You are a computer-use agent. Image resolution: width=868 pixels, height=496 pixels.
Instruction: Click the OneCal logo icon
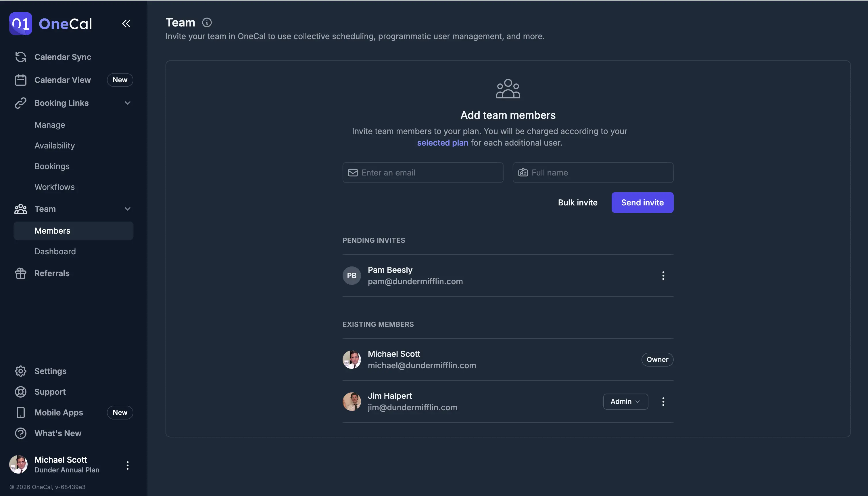point(20,24)
